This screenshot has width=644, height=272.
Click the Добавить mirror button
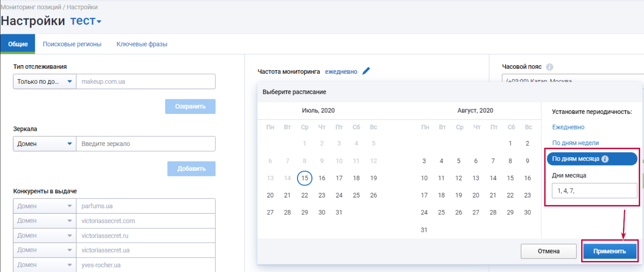pos(191,168)
